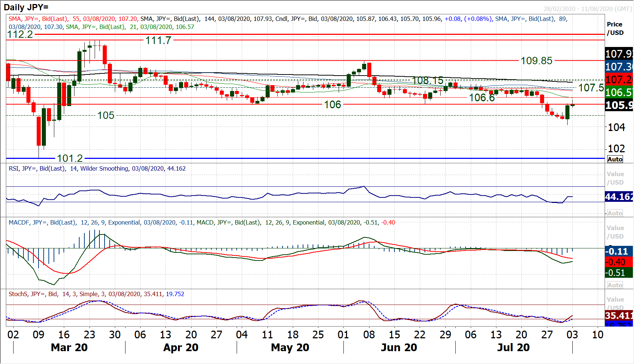Select the 111.7 horizontal line label
Screen dimensions: 634x364
tap(158, 40)
